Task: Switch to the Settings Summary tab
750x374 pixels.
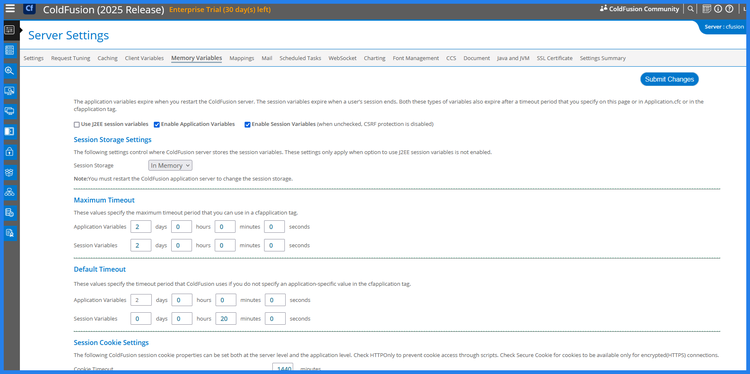Action: click(603, 58)
